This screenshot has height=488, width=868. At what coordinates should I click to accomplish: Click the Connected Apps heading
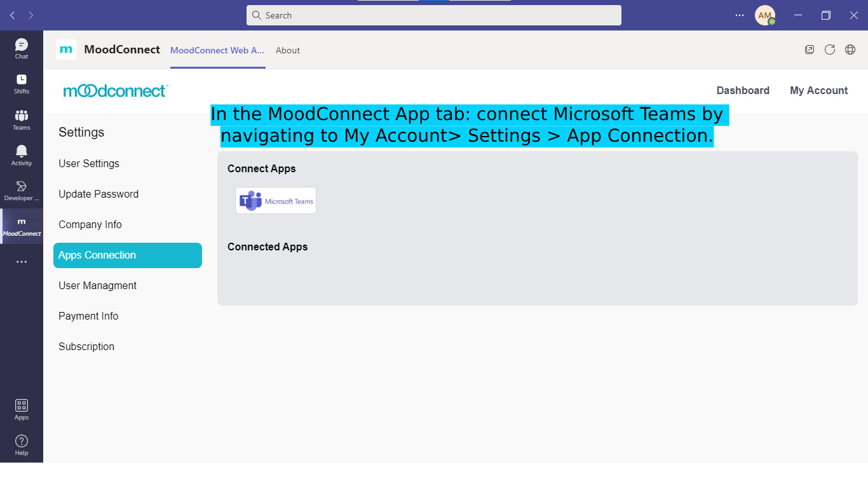[x=268, y=247]
